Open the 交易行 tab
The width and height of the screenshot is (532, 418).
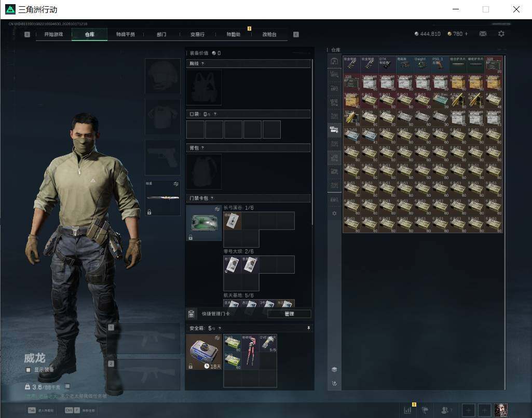(x=197, y=34)
